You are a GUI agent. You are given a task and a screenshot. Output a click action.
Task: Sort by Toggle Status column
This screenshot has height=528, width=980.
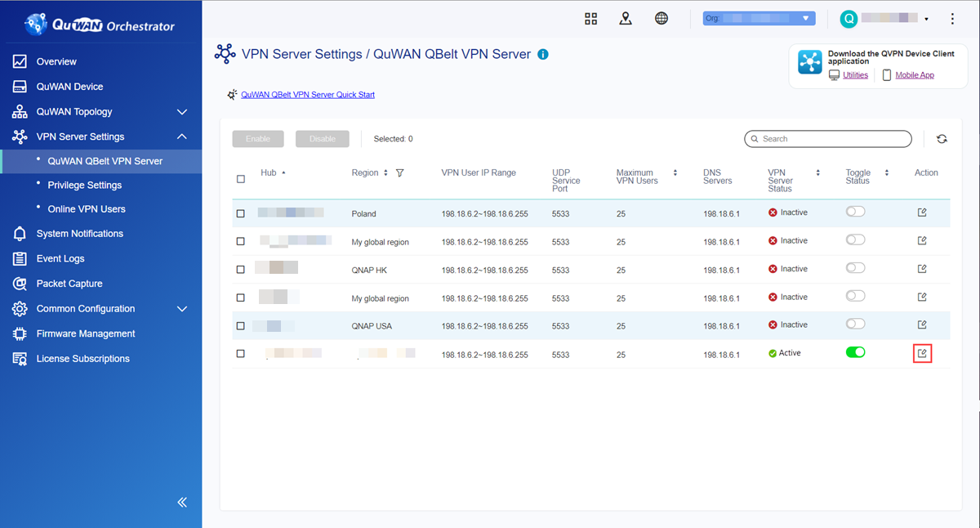(886, 173)
